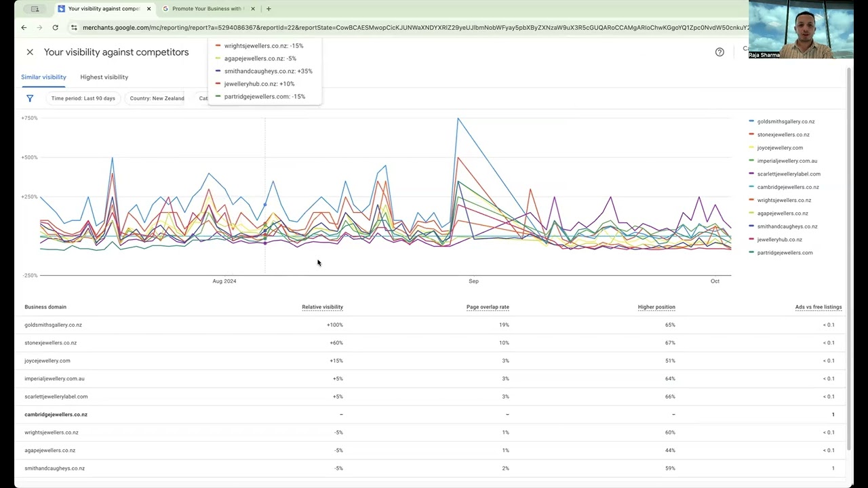
Task: Click +60% relative visibility value
Action: click(336, 343)
